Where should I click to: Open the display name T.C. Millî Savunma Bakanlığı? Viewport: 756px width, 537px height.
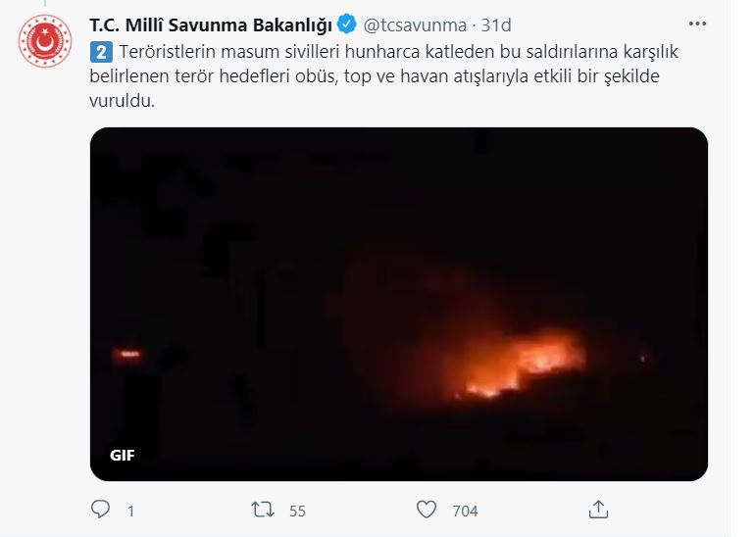(211, 25)
